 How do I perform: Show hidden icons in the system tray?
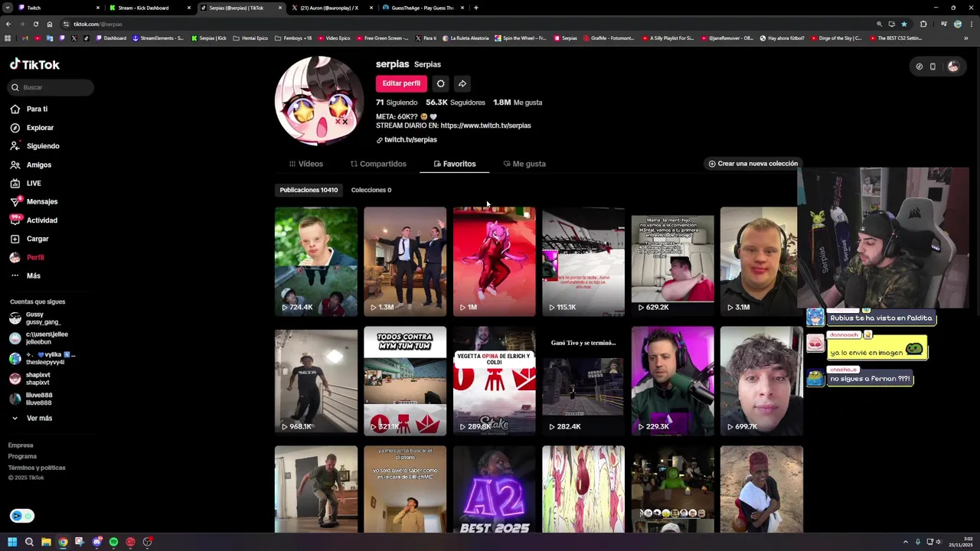point(905,542)
